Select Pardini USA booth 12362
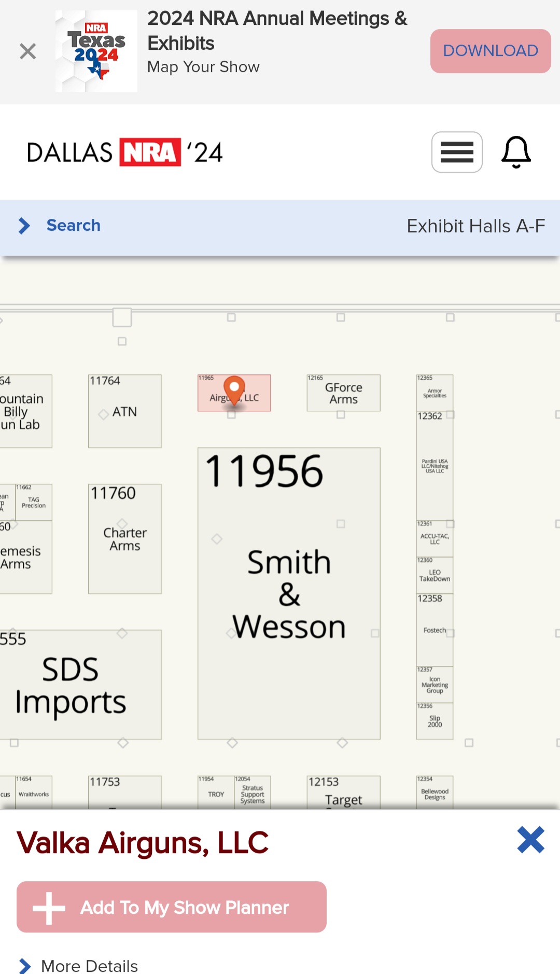Viewport: 560px width, 974px height. point(435,466)
